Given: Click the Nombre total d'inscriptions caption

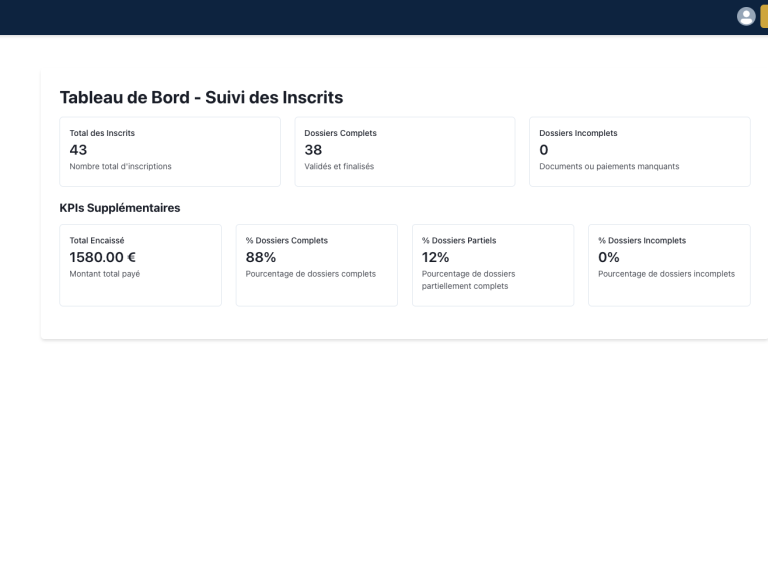Looking at the screenshot, I should (120, 167).
